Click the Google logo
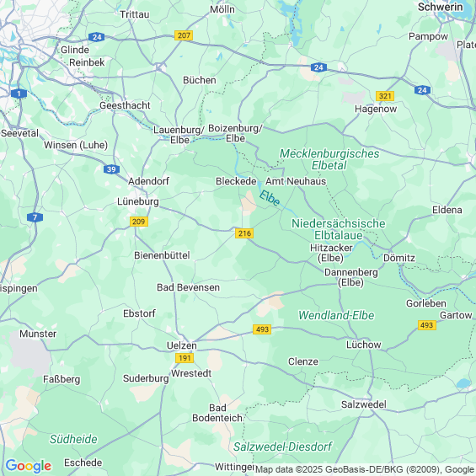The height and width of the screenshot is (476, 476). point(29,465)
